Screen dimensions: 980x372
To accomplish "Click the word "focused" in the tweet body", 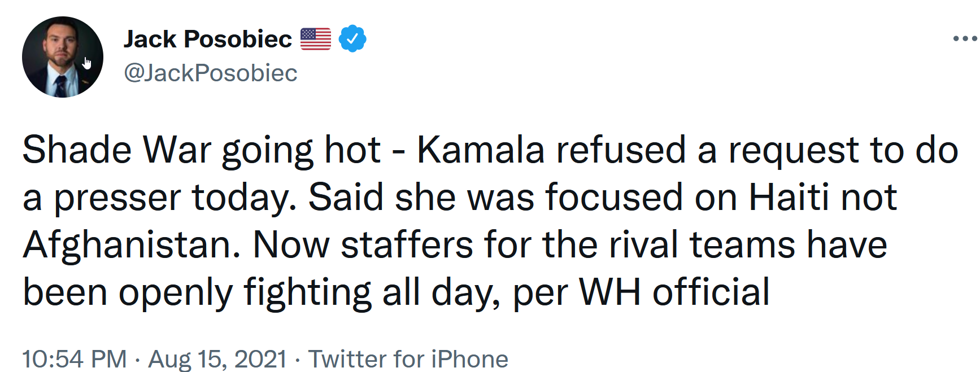I will click(614, 198).
